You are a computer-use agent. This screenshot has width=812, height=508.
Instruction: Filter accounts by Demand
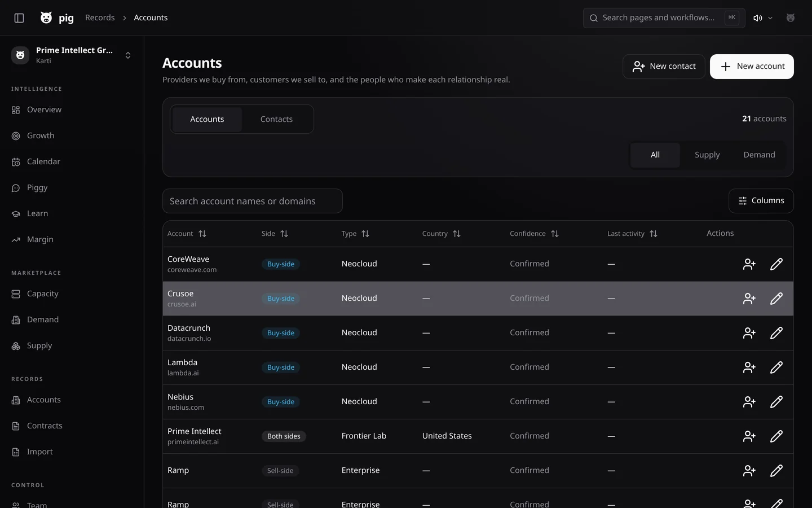pyautogui.click(x=759, y=155)
